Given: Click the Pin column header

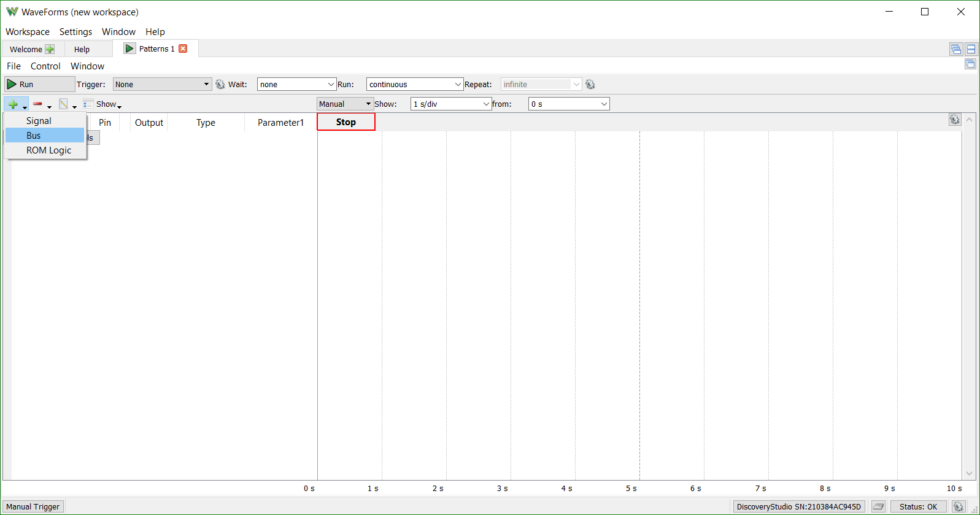Looking at the screenshot, I should pos(105,123).
